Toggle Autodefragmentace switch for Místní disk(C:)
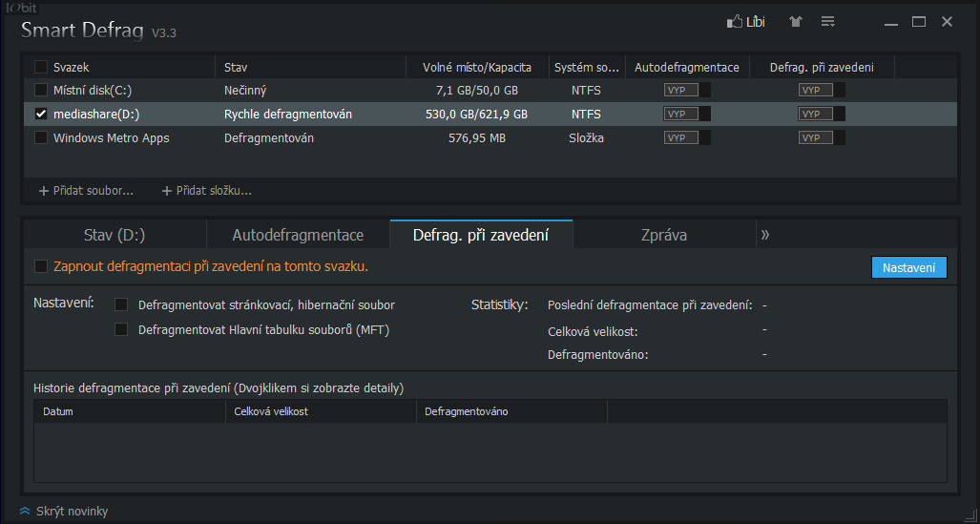 coord(687,90)
